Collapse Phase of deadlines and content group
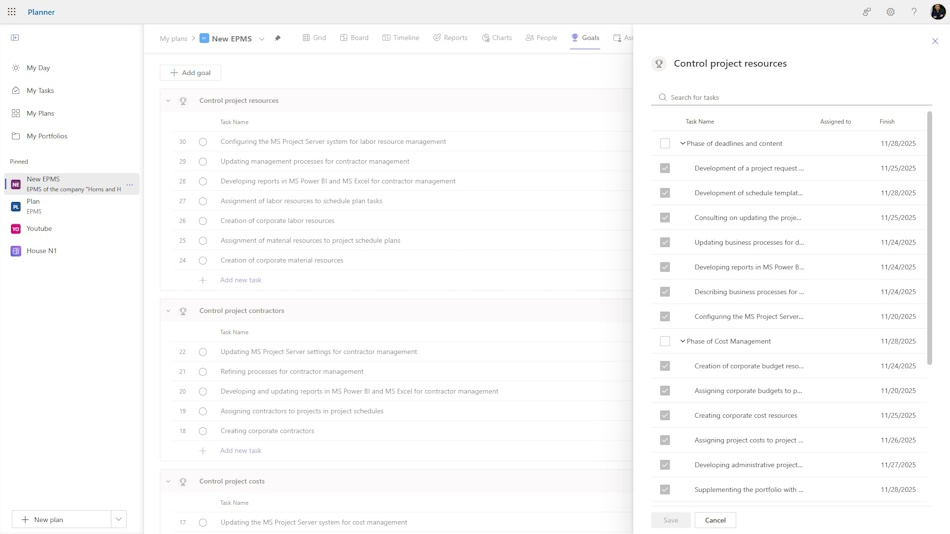The width and height of the screenshot is (950, 534). click(682, 144)
